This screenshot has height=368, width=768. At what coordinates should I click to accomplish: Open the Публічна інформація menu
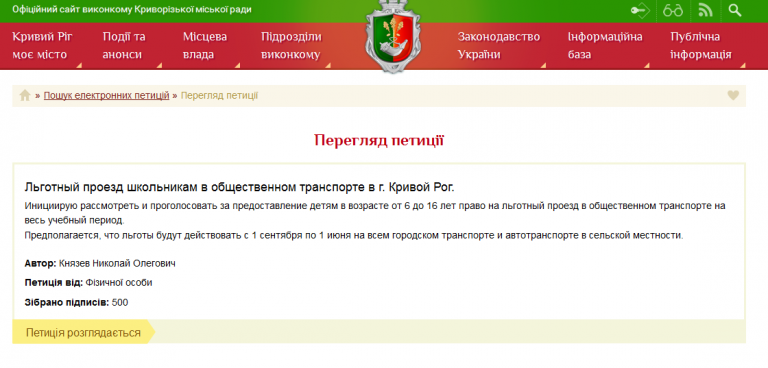pos(701,46)
